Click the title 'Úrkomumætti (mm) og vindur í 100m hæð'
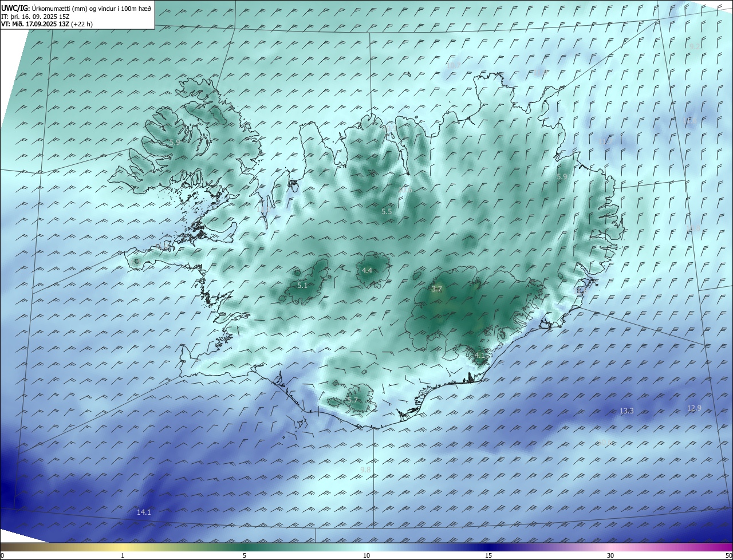This screenshot has height=560, width=733. (x=91, y=9)
